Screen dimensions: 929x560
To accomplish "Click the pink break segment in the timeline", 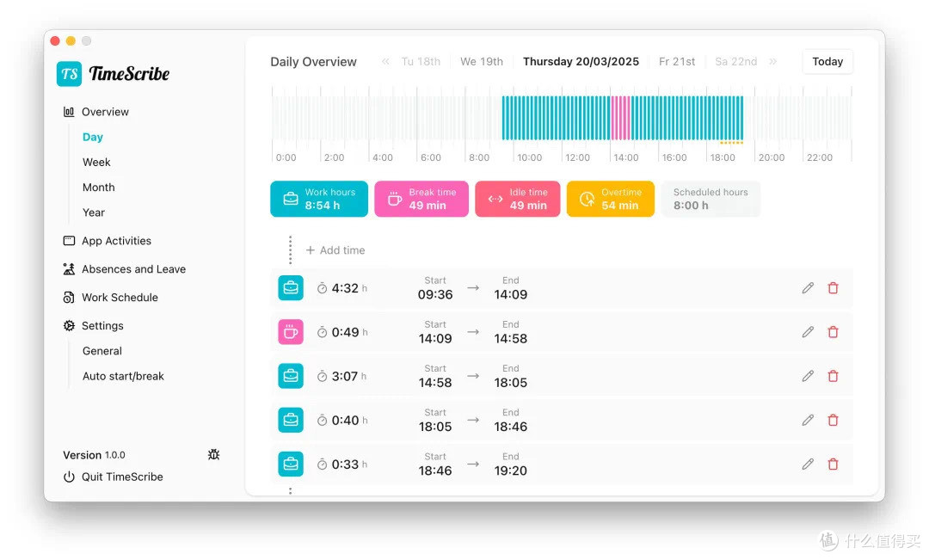I will pos(620,118).
